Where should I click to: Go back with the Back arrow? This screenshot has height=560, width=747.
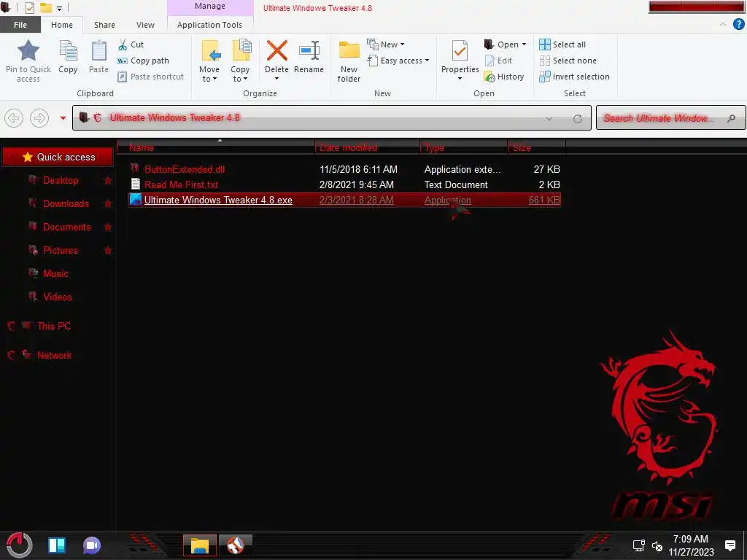(x=14, y=118)
